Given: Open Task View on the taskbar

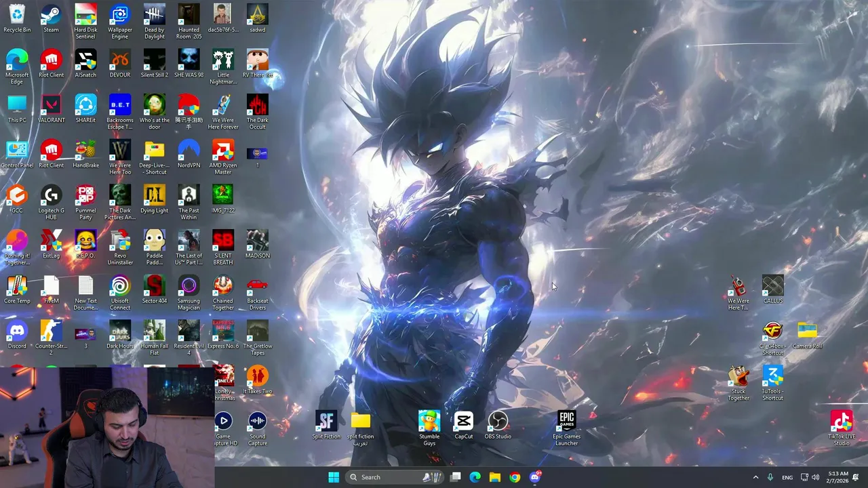Looking at the screenshot, I should (456, 477).
